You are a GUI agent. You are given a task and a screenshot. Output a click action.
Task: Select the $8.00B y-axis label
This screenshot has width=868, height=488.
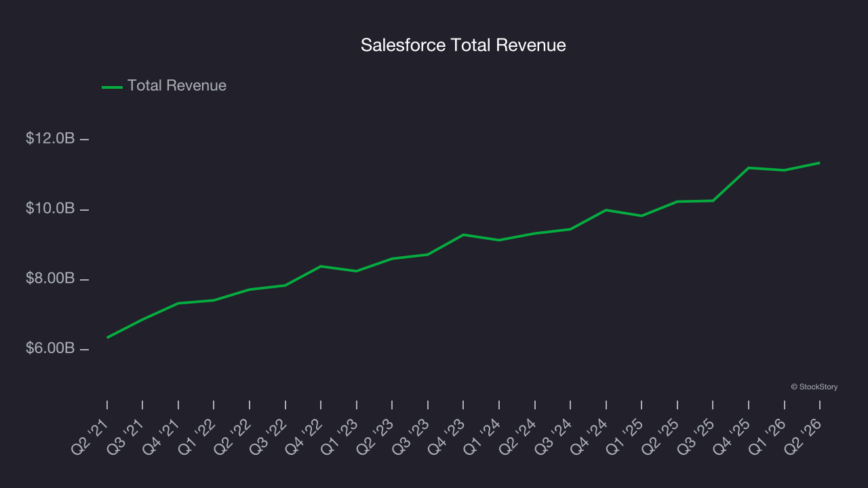[50, 279]
